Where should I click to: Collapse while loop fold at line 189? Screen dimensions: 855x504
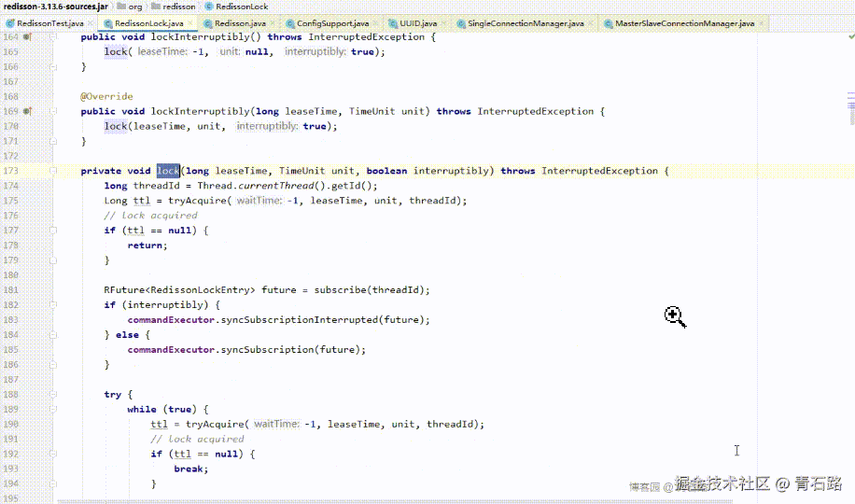point(53,409)
